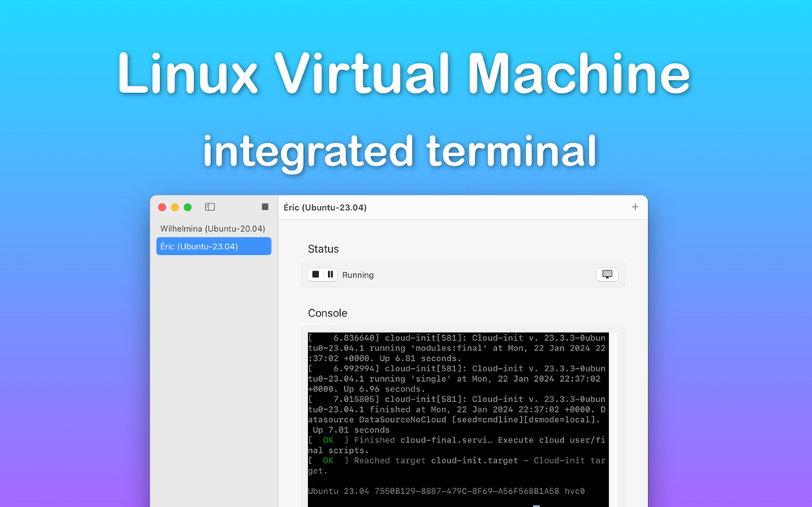Select Éric (Ubuntu-23.04) in sidebar

[213, 246]
